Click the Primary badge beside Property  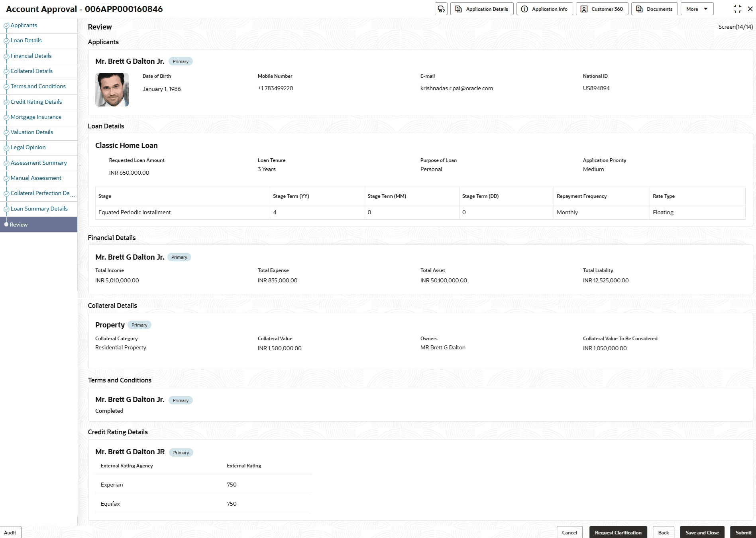click(139, 325)
